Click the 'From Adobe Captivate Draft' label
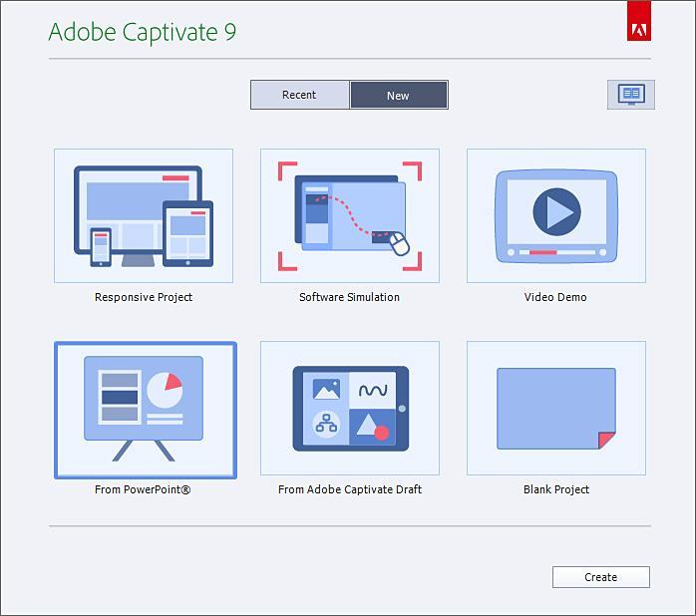 [350, 489]
